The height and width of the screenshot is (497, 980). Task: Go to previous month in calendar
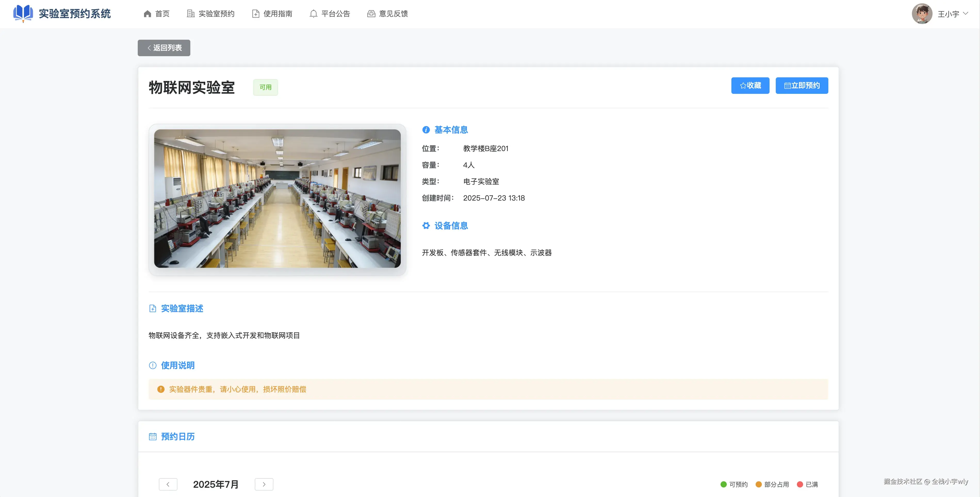pyautogui.click(x=168, y=484)
